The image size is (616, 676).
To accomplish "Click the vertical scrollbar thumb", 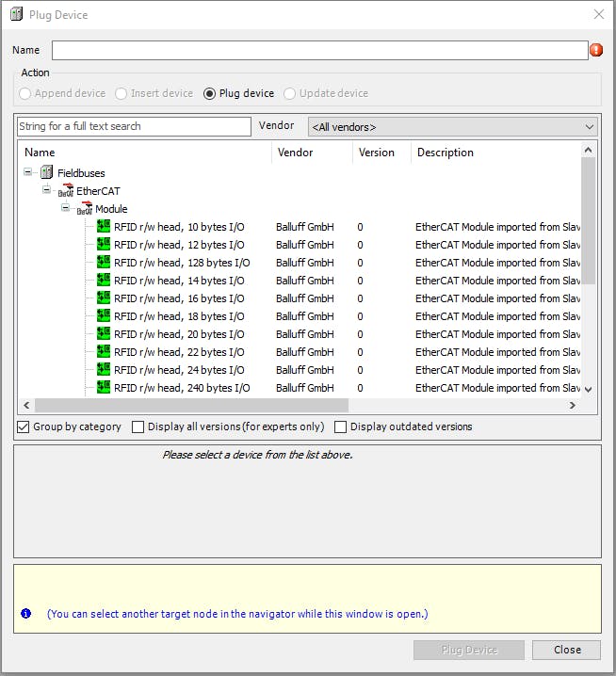I will click(588, 220).
